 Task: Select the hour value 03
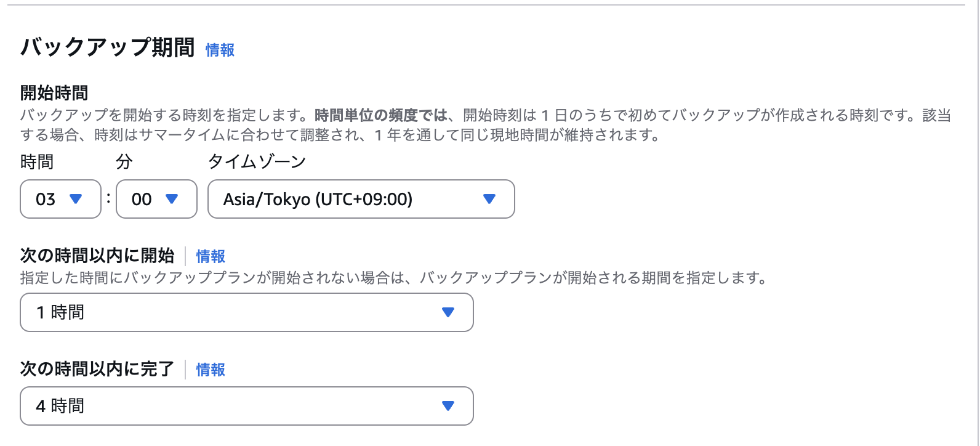(x=43, y=199)
